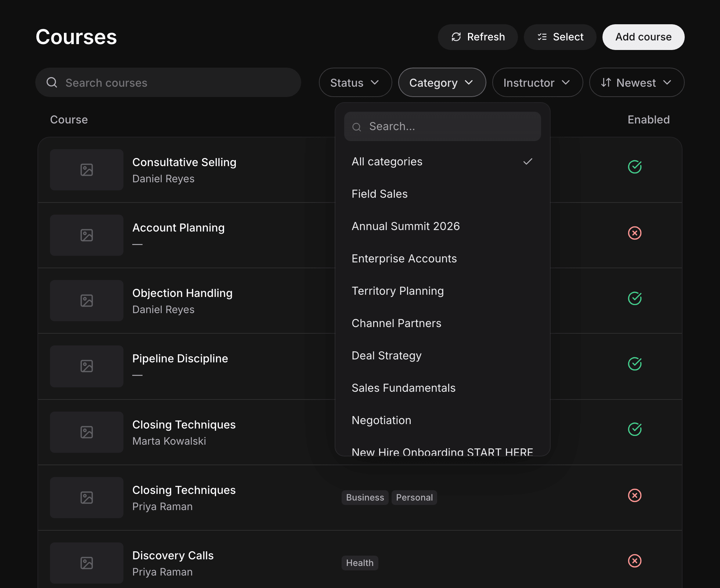The width and height of the screenshot is (720, 588).
Task: Click the Health tag
Action: (x=360, y=563)
